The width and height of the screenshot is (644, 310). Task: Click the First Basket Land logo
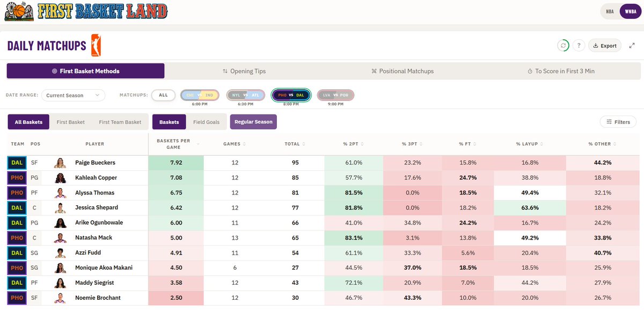(86, 11)
